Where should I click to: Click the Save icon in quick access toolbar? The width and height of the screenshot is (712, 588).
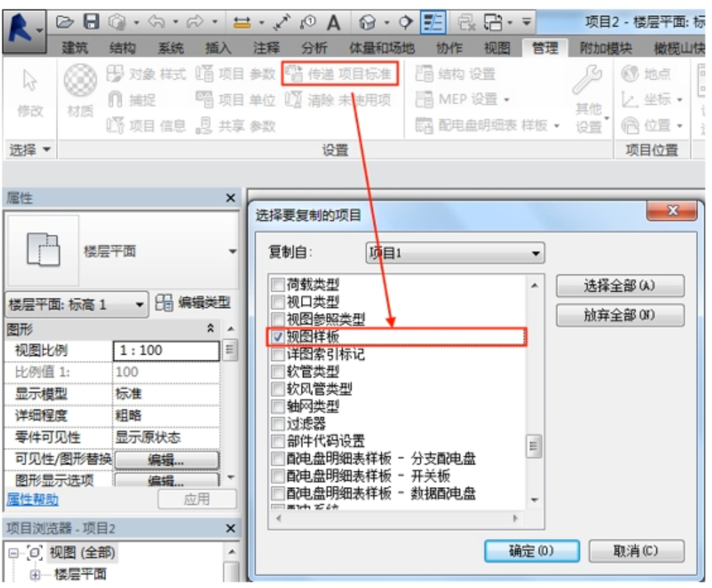coord(92,20)
